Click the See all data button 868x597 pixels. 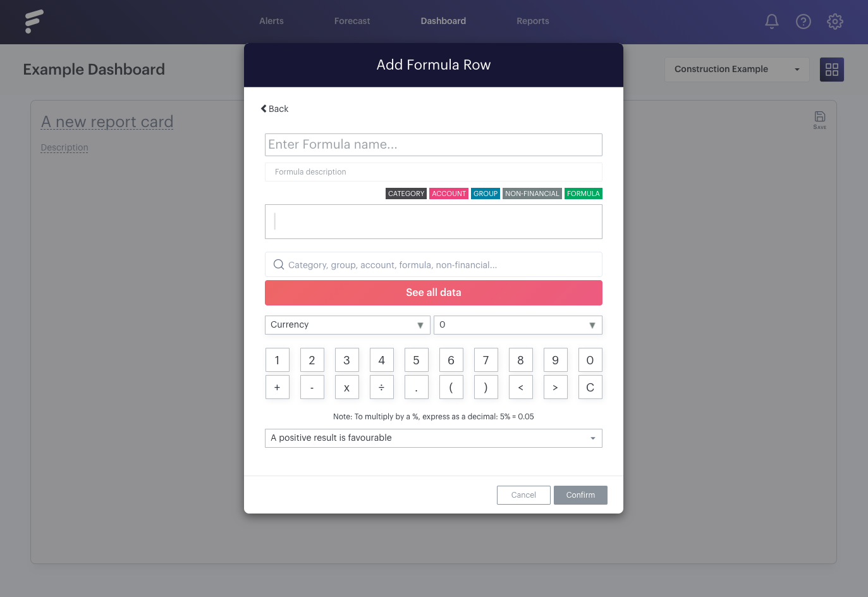433,293
